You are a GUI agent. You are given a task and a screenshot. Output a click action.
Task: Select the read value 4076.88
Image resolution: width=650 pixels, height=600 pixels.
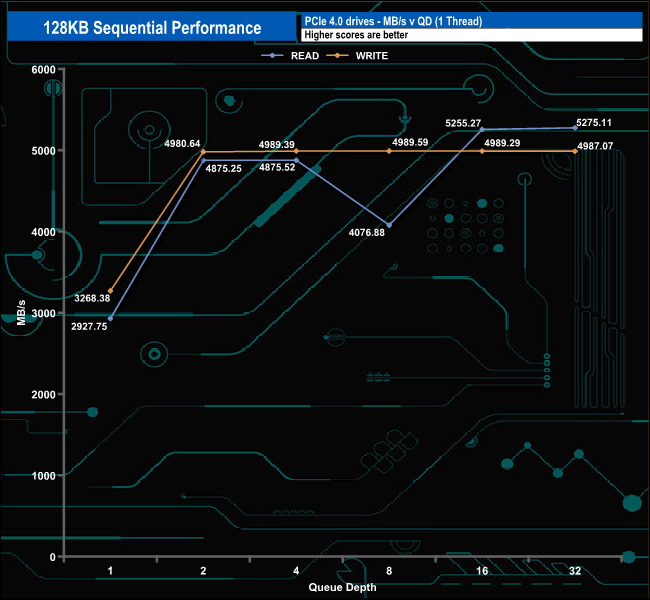[x=366, y=232]
